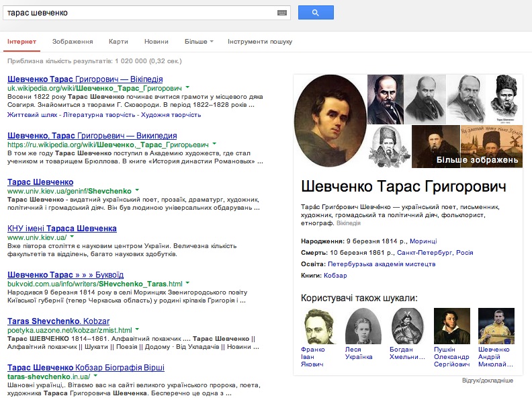
Task: Open 'КНУ імені Тараса Шевченка' result
Action: pos(62,229)
